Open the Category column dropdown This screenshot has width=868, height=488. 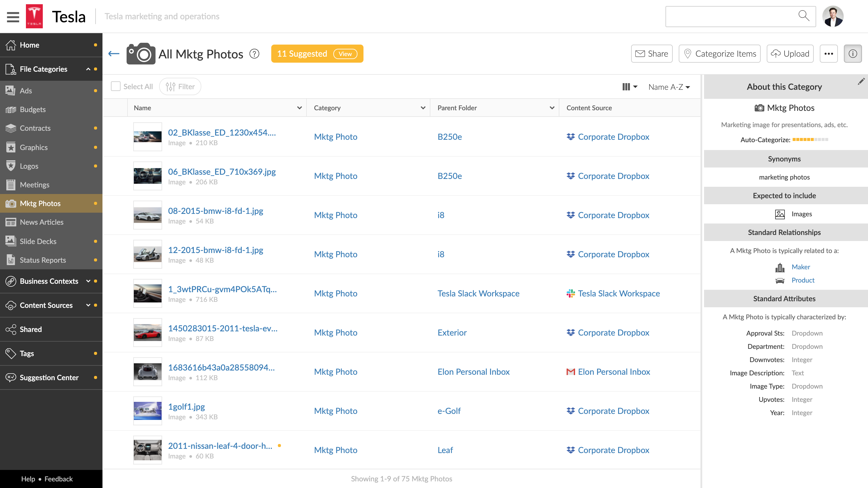click(x=423, y=108)
